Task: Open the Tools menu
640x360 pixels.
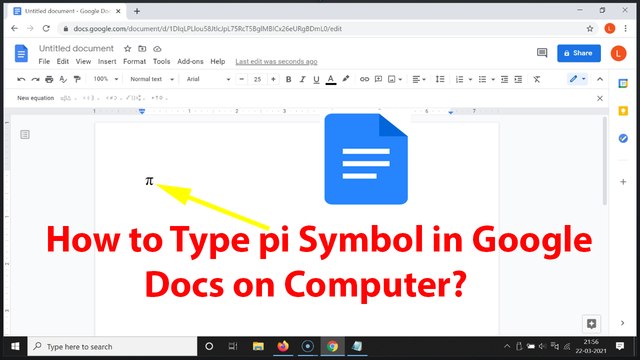Action: (x=161, y=62)
